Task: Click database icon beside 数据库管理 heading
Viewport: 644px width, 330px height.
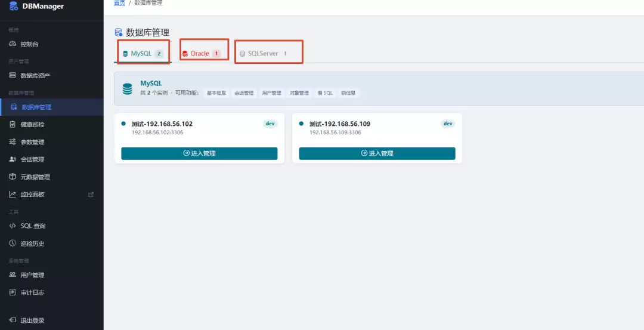Action: (119, 32)
